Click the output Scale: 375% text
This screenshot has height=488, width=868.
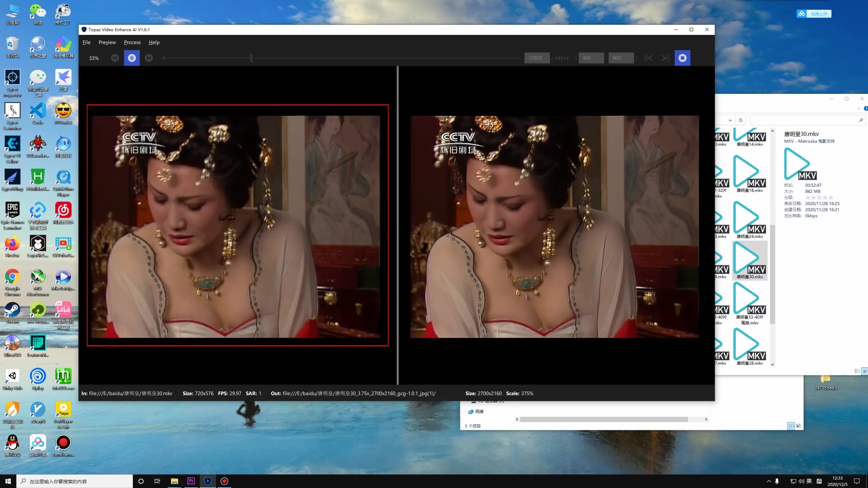click(x=520, y=393)
